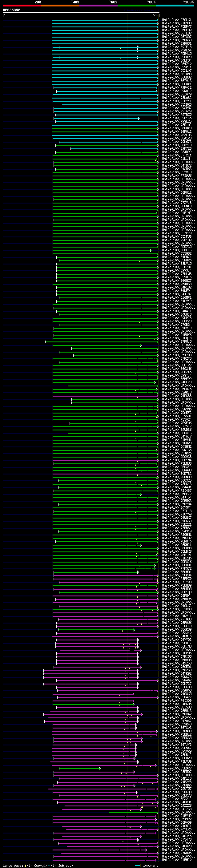The image size is (197, 868).
Task: Click the UniRef100_C0LF34 label
Action: pos(176,61)
